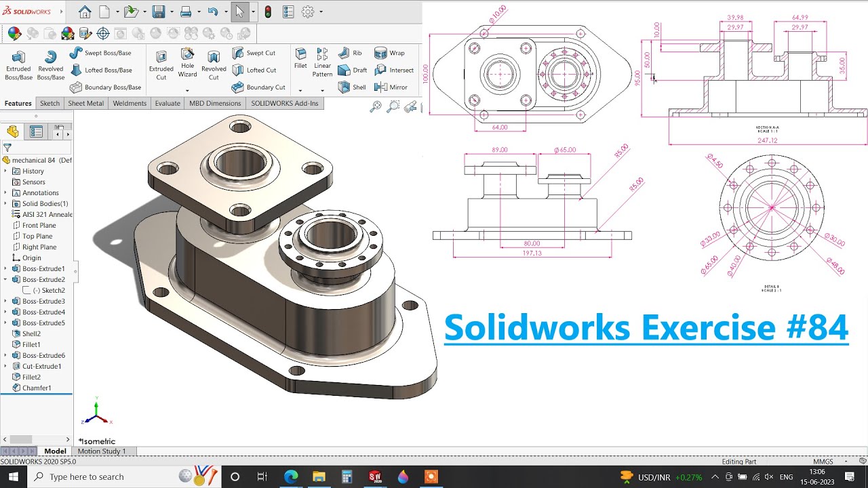Image resolution: width=868 pixels, height=488 pixels.
Task: Switch to the Sketch tab
Action: pos(50,103)
